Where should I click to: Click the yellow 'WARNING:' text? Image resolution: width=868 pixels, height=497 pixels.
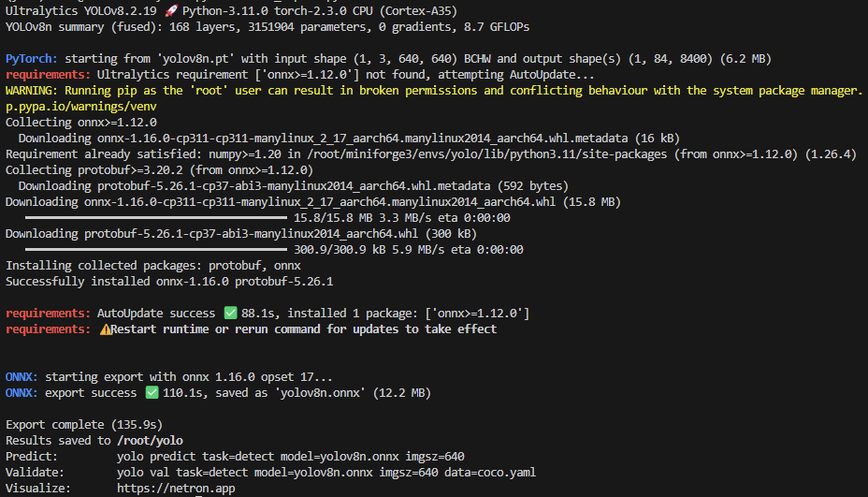pyautogui.click(x=32, y=90)
